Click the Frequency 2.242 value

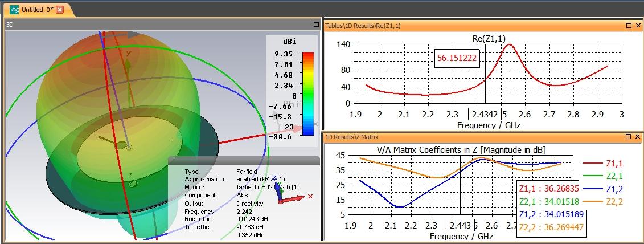click(x=244, y=211)
